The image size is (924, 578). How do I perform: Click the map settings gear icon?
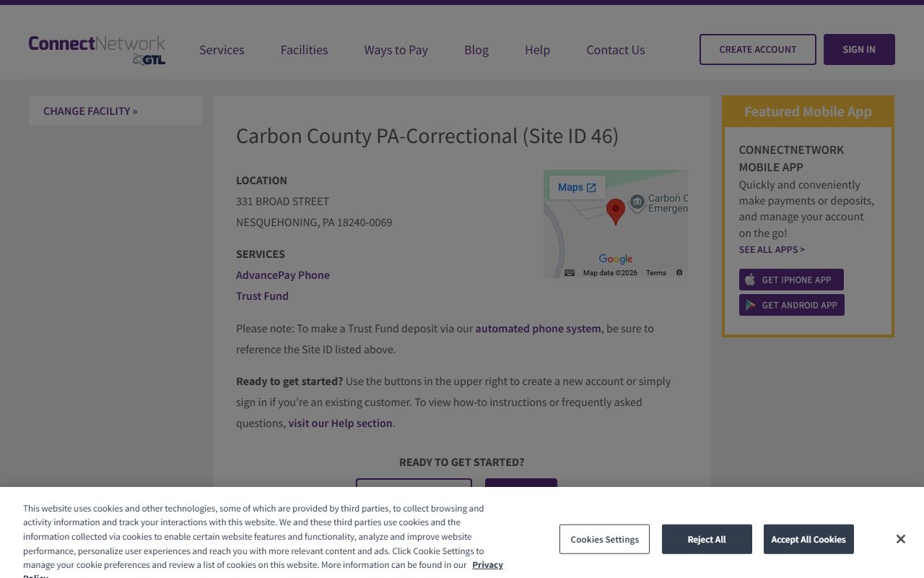[x=679, y=272]
